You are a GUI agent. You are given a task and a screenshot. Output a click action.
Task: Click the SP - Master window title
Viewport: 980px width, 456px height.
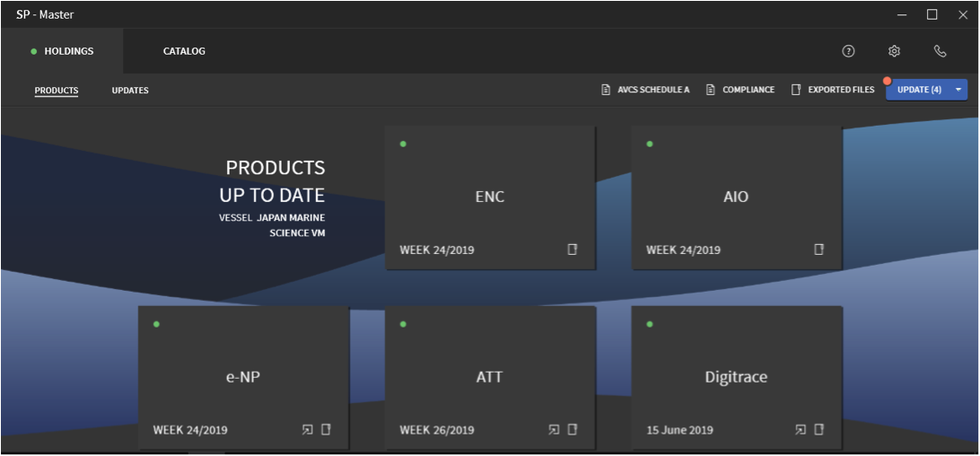(x=45, y=14)
